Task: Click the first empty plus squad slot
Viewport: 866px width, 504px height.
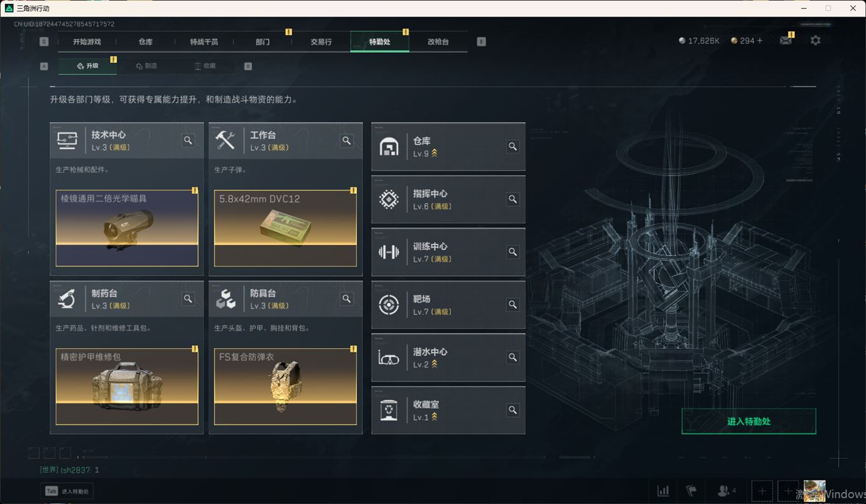Action: coord(762,491)
